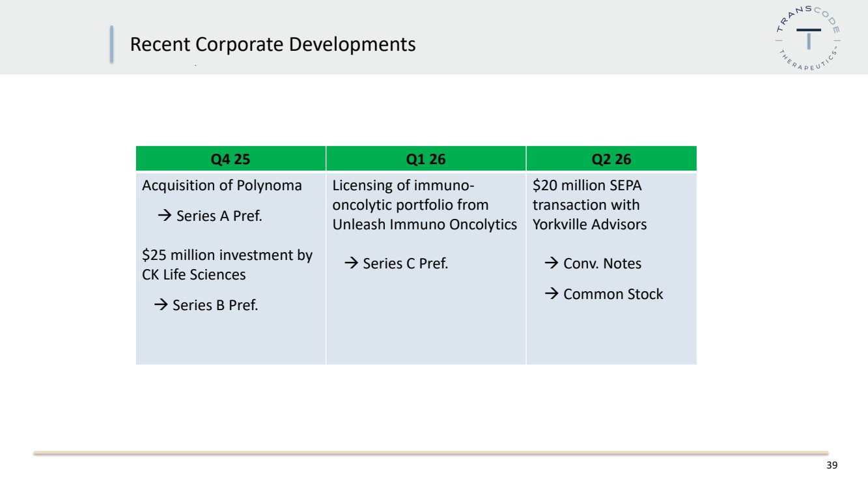Click the arrow before Series B Pref.
This screenshot has width=868, height=488.
[x=160, y=304]
